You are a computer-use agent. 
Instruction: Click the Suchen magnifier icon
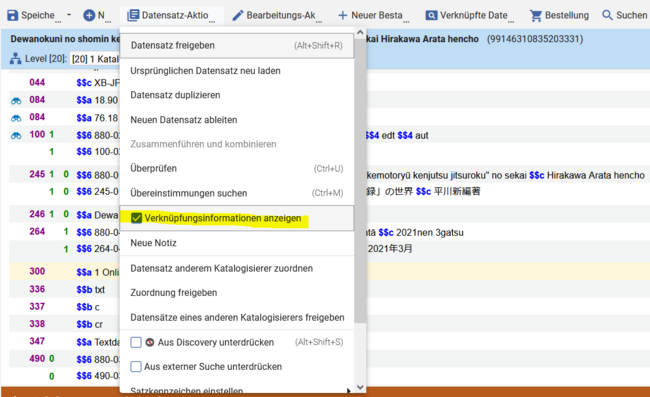coord(607,15)
